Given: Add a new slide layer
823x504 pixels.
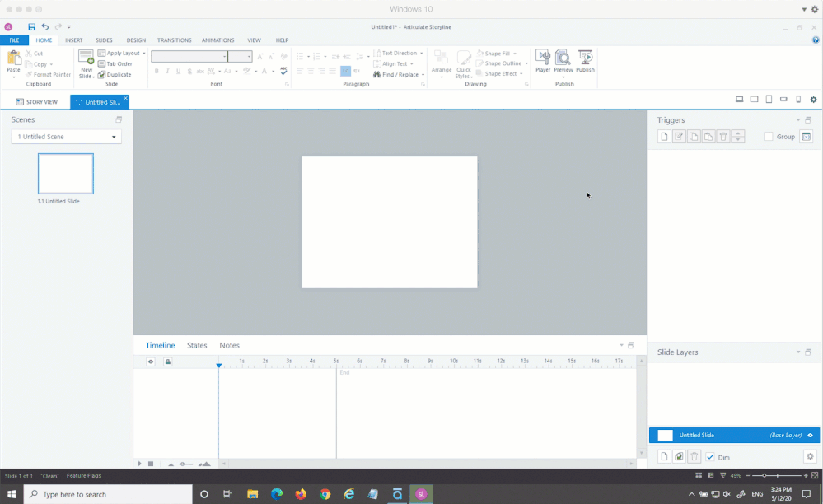Looking at the screenshot, I should click(x=664, y=457).
